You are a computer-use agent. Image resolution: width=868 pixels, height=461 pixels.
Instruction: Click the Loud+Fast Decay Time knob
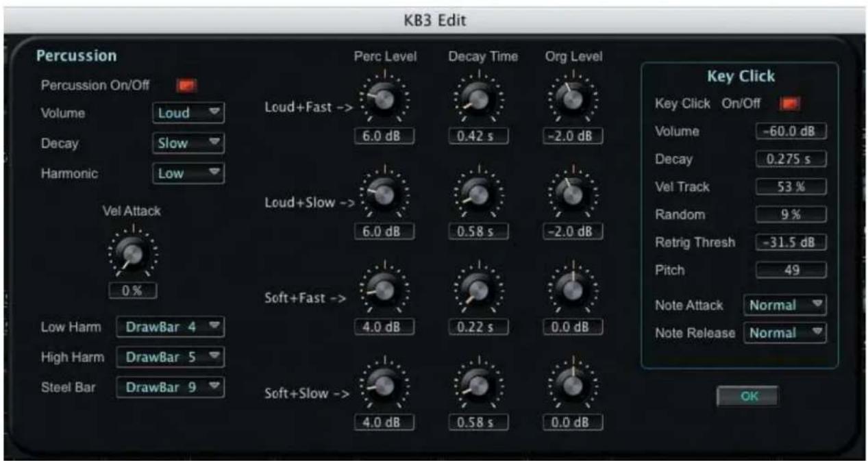tap(479, 101)
